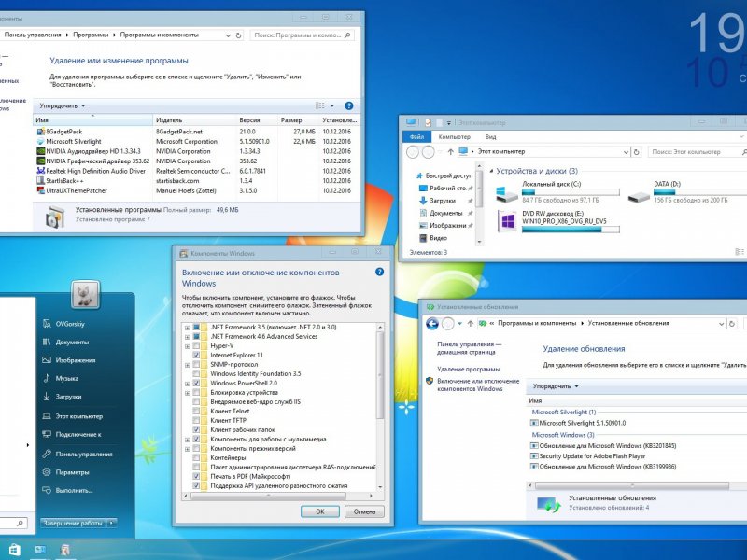Click the 8GadgetPack program icon
The image size is (747, 560).
tap(41, 132)
